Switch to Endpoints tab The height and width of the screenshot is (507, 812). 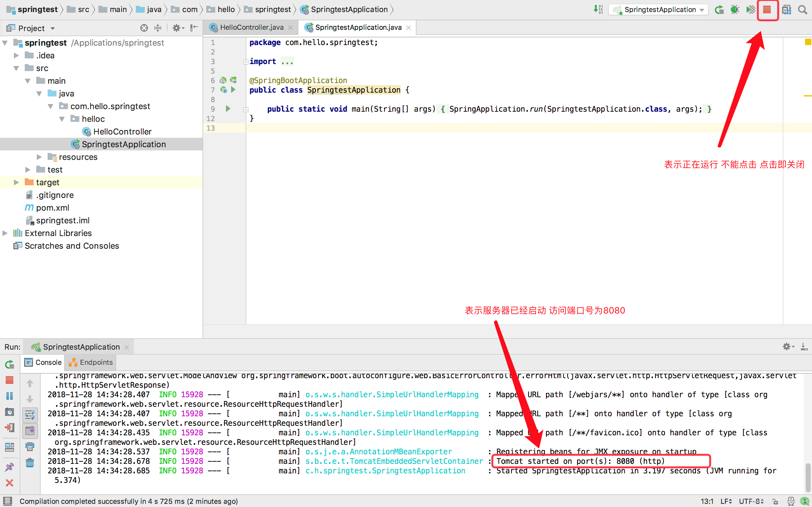pos(90,362)
